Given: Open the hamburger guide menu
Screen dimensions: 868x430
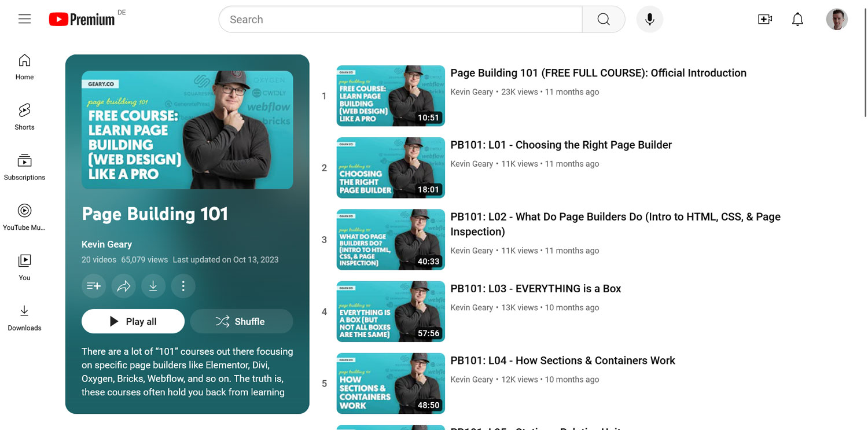Looking at the screenshot, I should [24, 19].
